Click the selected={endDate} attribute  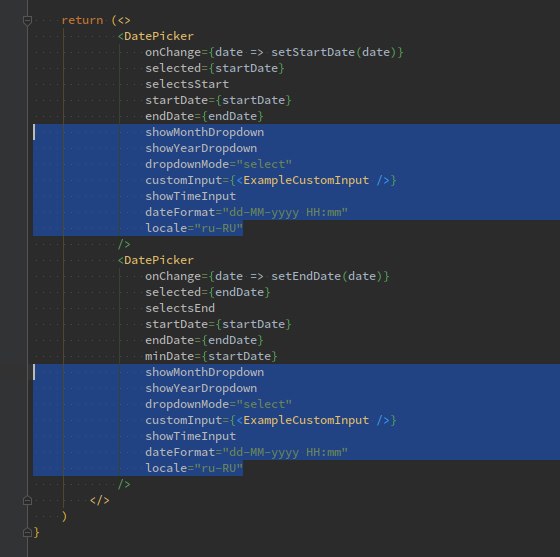(208, 292)
